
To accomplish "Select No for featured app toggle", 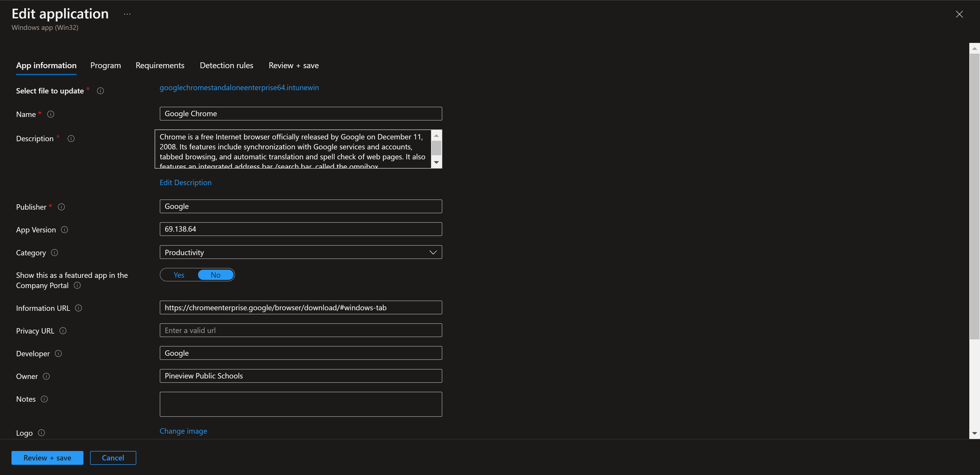I will click(x=215, y=275).
